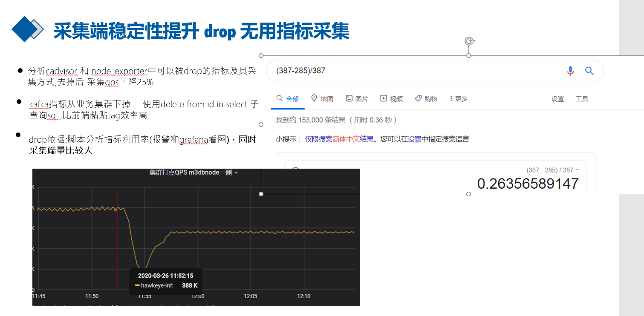Open the 全部 search results tab
The height and width of the screenshot is (316, 644).
click(x=288, y=99)
